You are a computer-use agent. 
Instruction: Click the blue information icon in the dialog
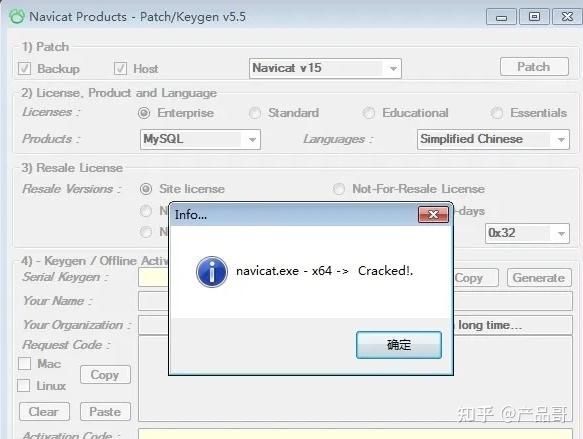(x=212, y=272)
